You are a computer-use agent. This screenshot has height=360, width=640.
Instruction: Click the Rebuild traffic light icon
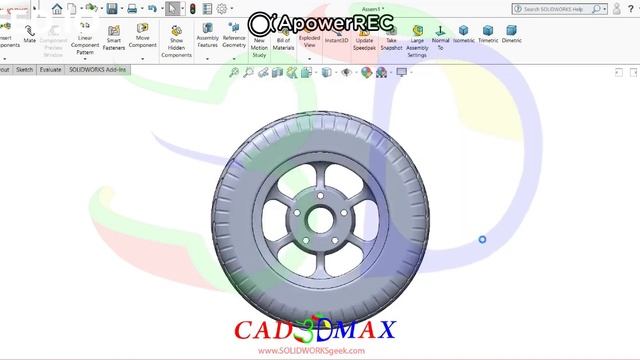pos(193,9)
